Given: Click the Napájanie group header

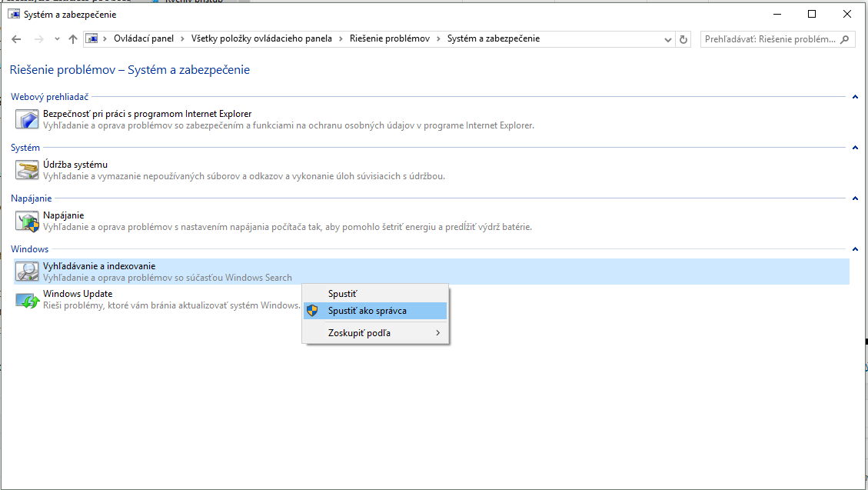Looking at the screenshot, I should point(31,198).
